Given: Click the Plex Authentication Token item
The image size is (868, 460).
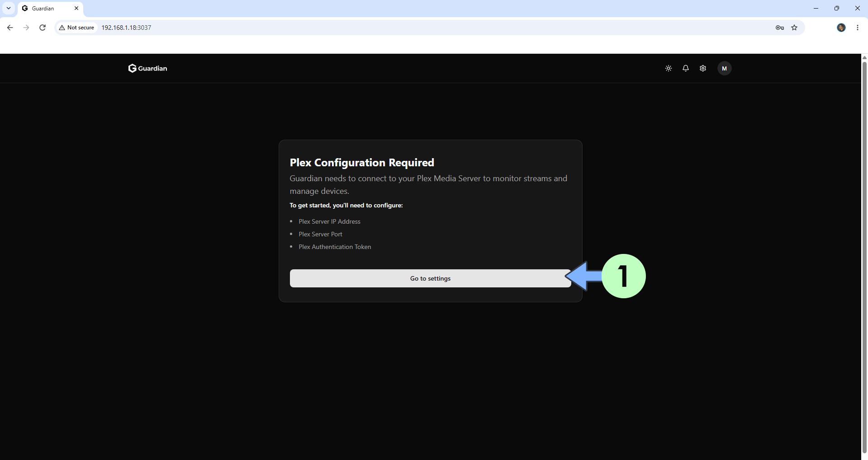Looking at the screenshot, I should pos(335,247).
